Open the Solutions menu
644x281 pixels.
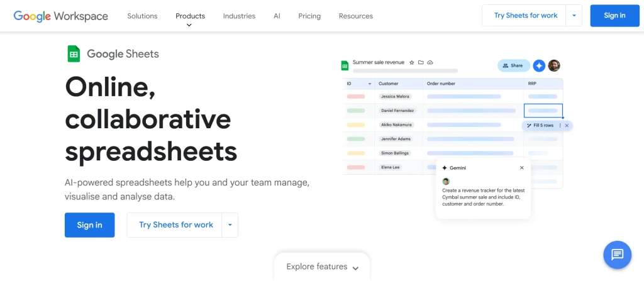click(142, 16)
